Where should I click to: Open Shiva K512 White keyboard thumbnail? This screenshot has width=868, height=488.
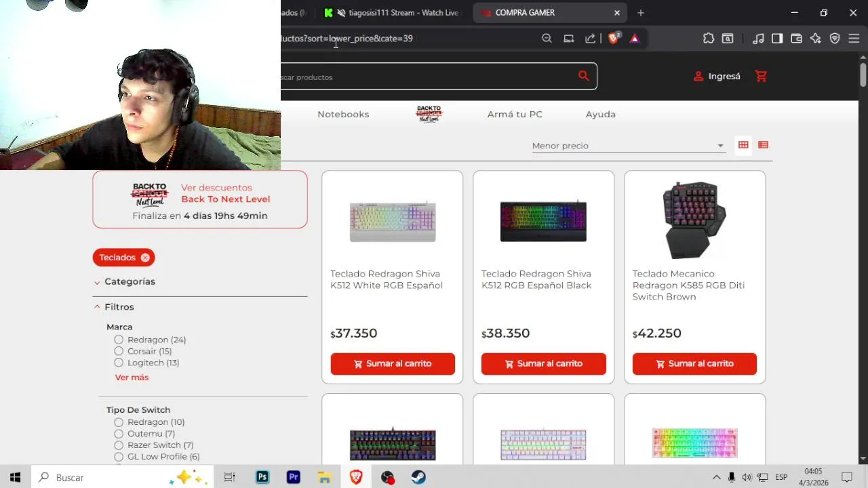pyautogui.click(x=393, y=221)
